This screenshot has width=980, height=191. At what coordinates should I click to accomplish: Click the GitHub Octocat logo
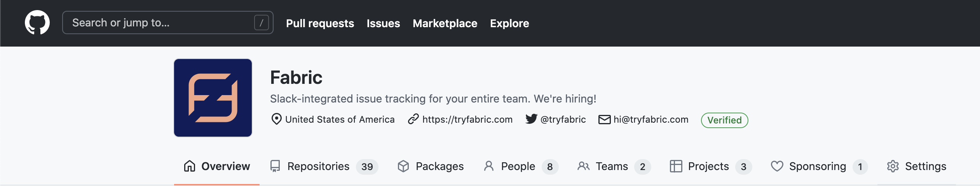[37, 23]
